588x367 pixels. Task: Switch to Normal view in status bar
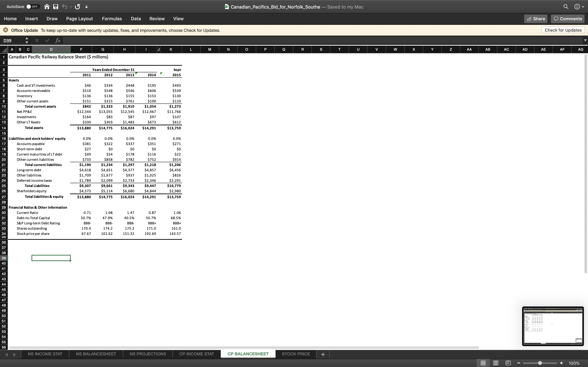[x=483, y=363]
